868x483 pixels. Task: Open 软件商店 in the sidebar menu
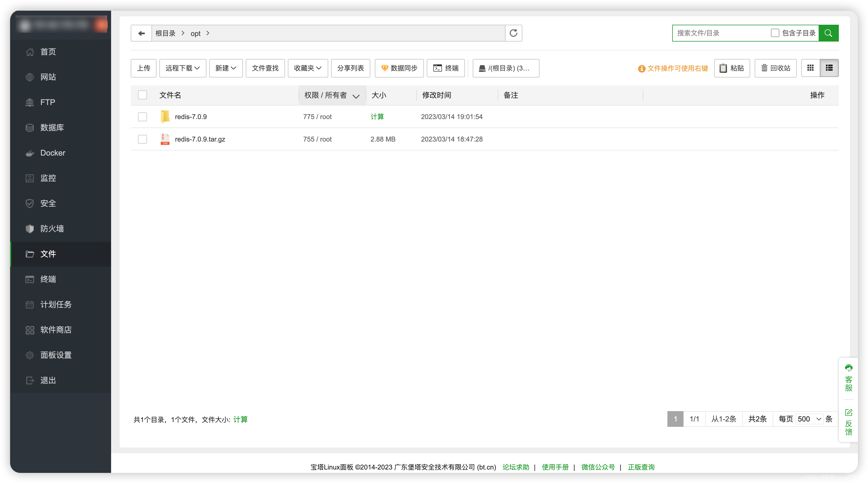point(61,330)
